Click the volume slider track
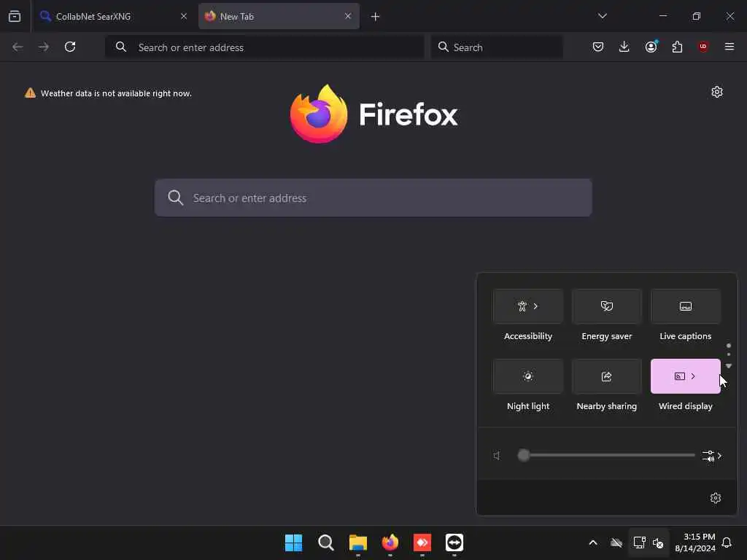Image resolution: width=747 pixels, height=560 pixels. pos(606,455)
